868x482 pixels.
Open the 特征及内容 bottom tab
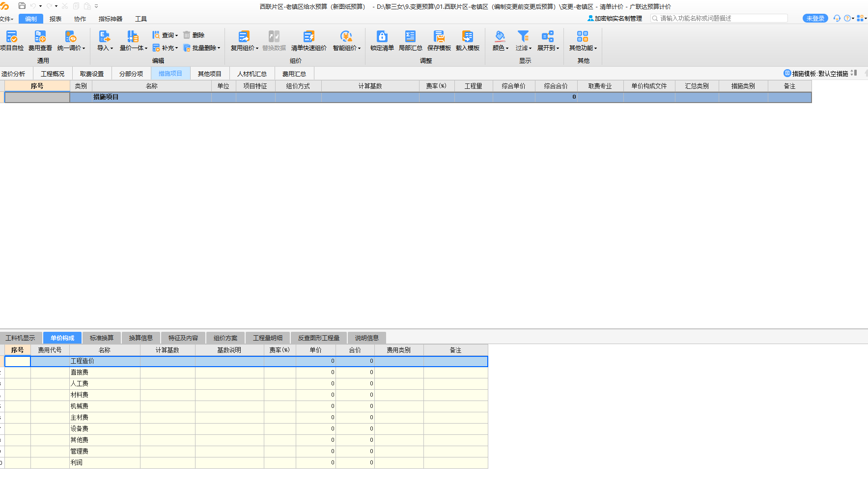183,338
